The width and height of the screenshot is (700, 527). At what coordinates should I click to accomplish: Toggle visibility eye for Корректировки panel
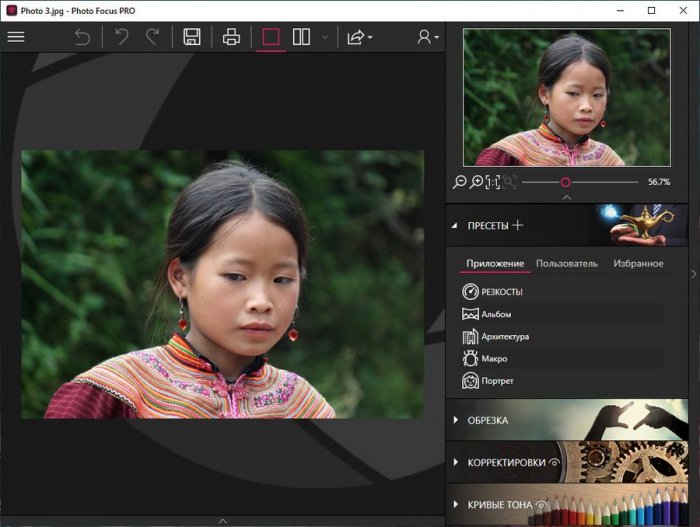(554, 463)
